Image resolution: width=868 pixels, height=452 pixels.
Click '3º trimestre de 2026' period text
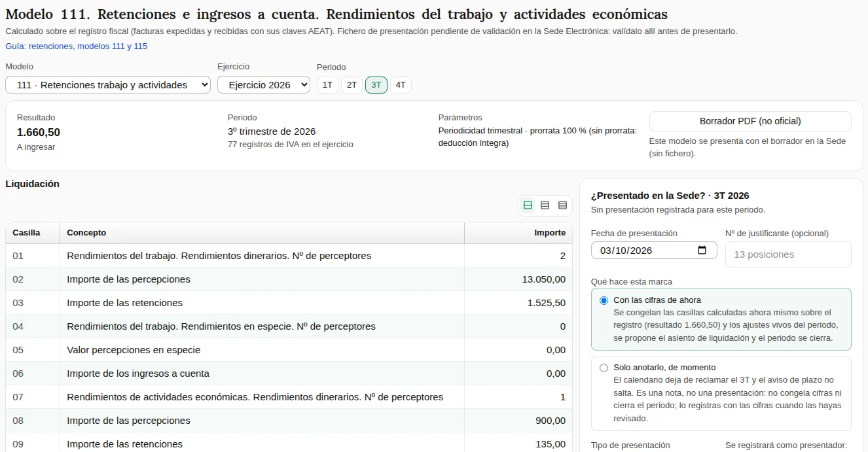pyautogui.click(x=272, y=131)
